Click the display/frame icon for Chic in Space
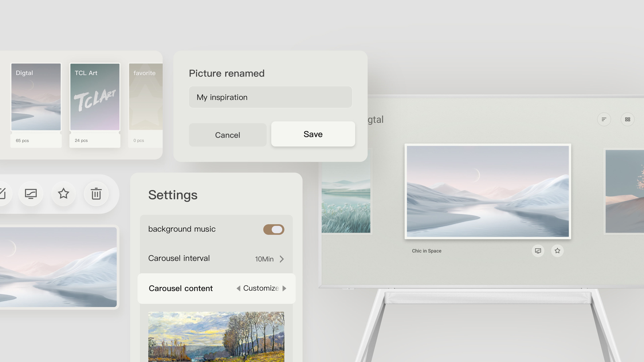644x362 pixels. (538, 251)
